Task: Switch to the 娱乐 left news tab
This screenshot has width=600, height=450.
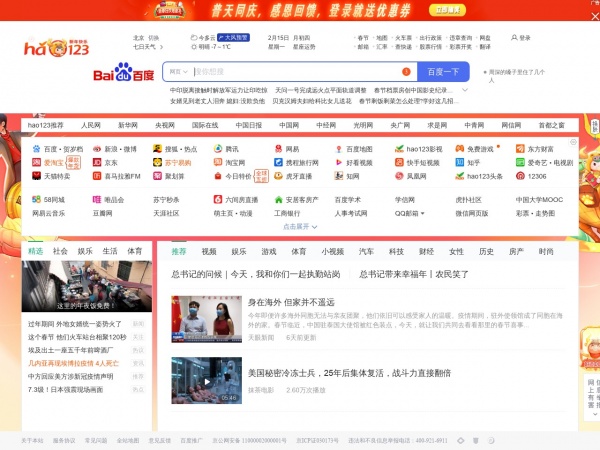Action: [85, 251]
